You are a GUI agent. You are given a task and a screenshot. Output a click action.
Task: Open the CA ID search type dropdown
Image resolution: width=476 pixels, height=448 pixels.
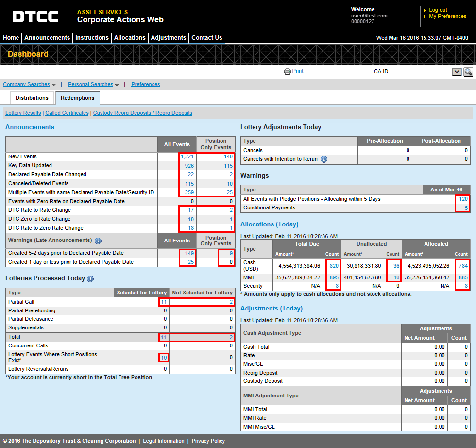click(x=456, y=72)
